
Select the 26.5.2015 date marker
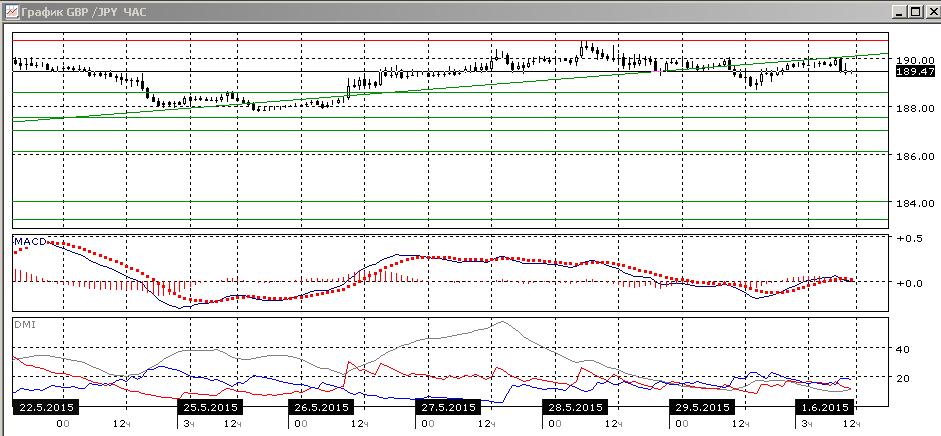[322, 407]
